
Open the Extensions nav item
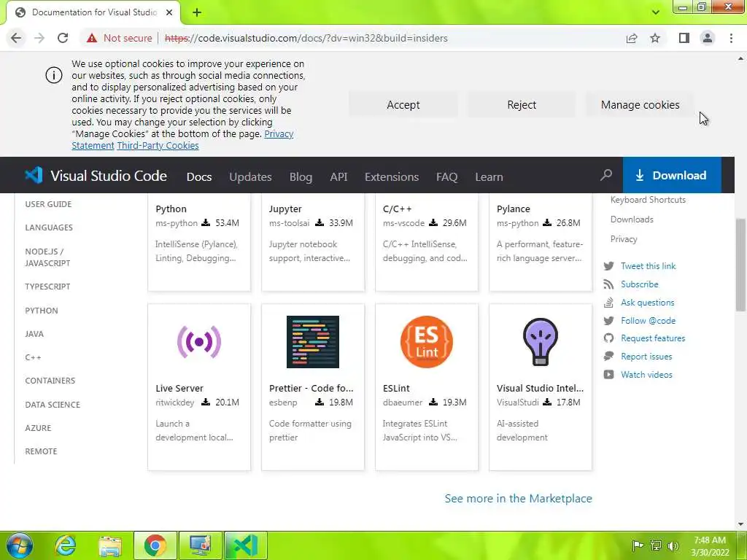click(392, 176)
